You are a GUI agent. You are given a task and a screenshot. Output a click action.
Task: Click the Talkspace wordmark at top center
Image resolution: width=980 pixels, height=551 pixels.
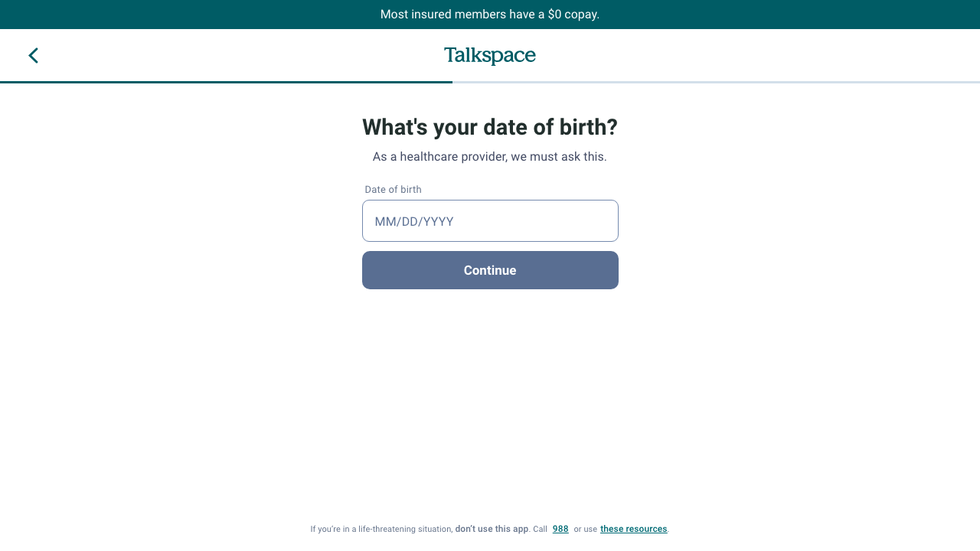pyautogui.click(x=489, y=54)
